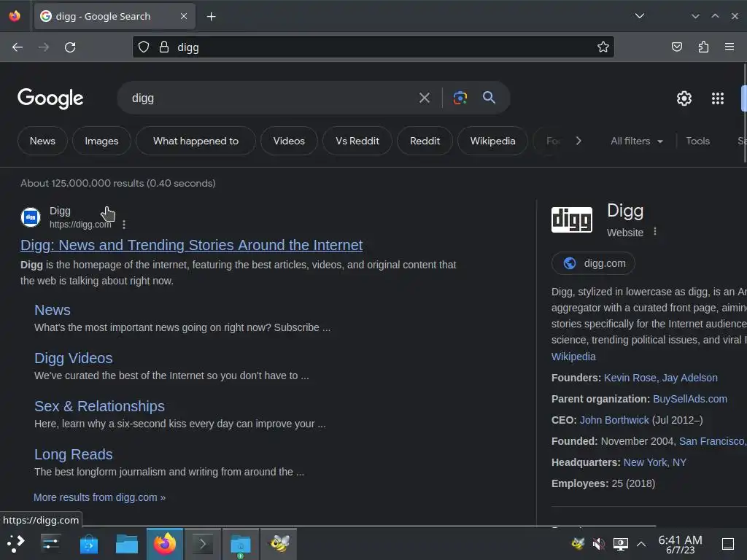Open the New York, NY headquarters link

[654, 462]
